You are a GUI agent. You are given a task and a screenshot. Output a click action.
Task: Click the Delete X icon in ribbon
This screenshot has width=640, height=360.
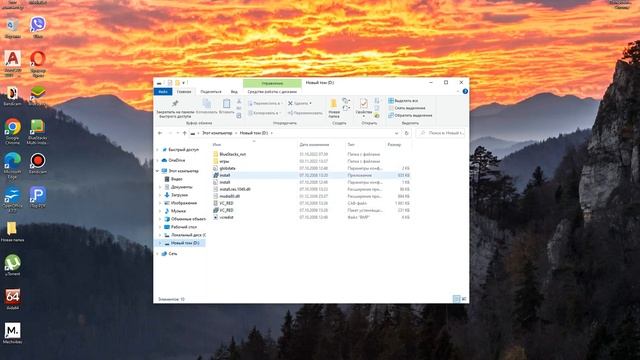[x=290, y=103]
